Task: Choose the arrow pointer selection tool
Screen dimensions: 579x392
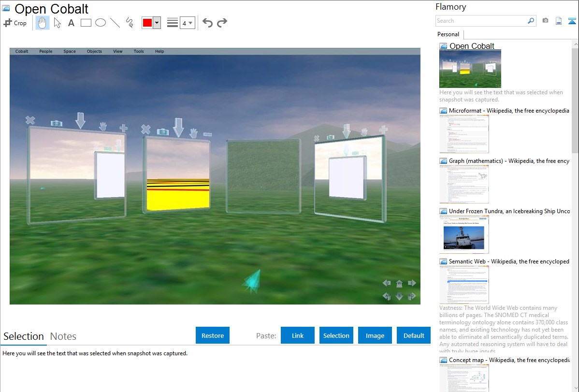Action: (57, 23)
